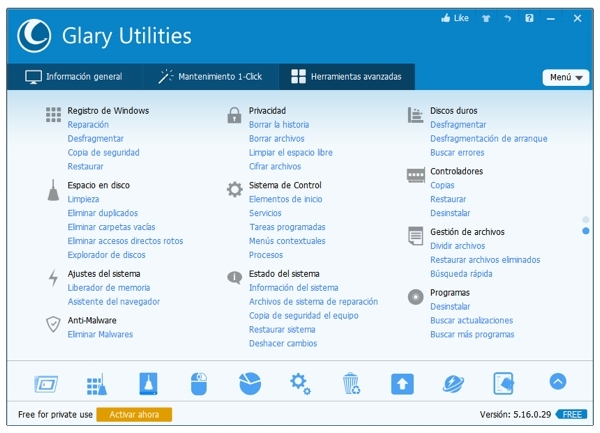Open Buscar actualizaciones link
The height and width of the screenshot is (433, 600).
pyautogui.click(x=471, y=321)
